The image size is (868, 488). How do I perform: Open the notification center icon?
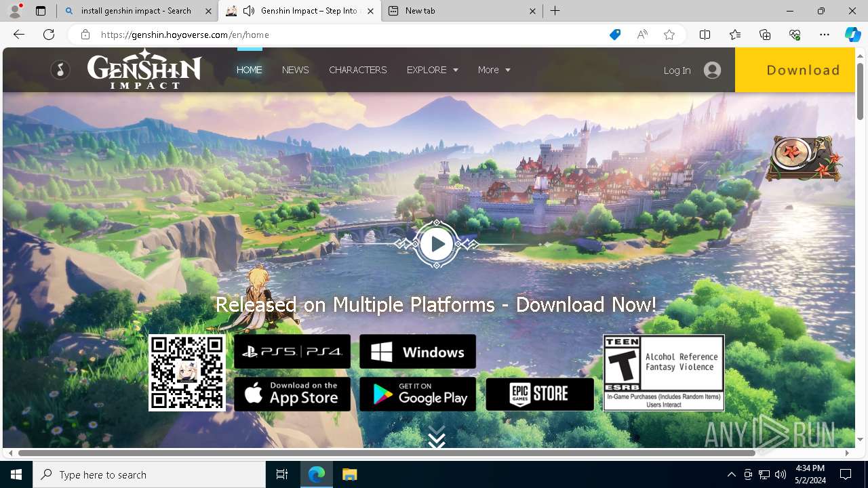pos(846,474)
